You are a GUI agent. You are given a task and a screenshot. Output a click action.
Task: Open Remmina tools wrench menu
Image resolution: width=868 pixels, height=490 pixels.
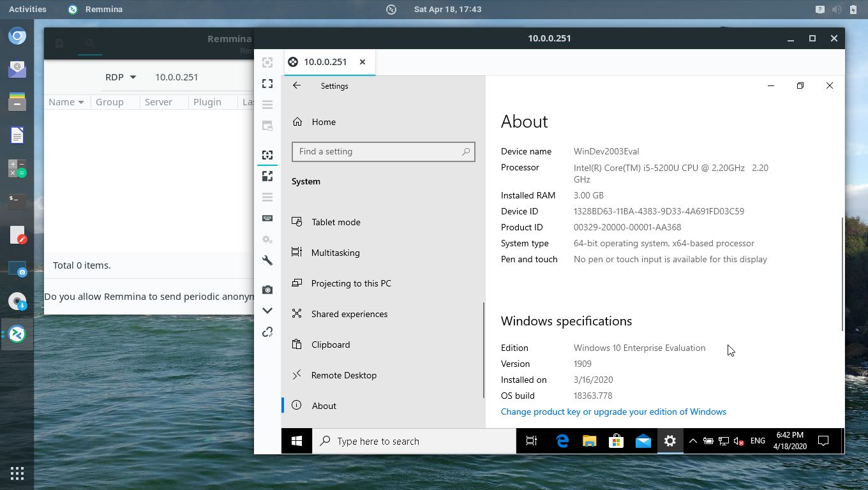[267, 260]
